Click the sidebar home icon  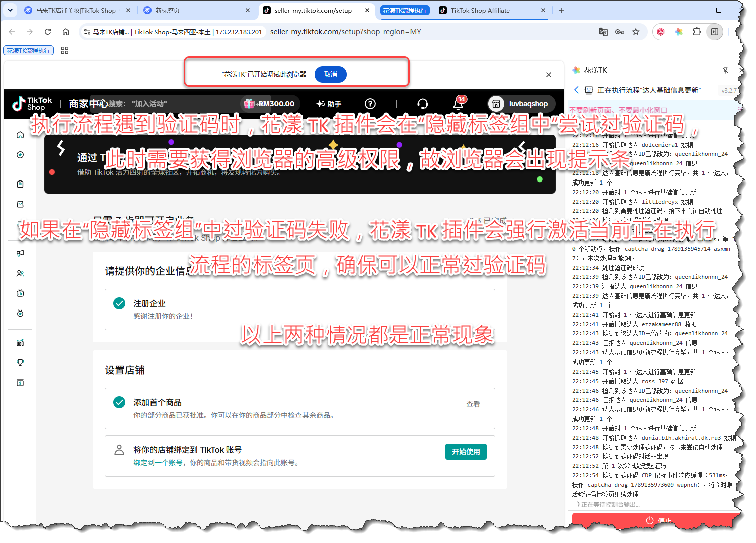(20, 135)
